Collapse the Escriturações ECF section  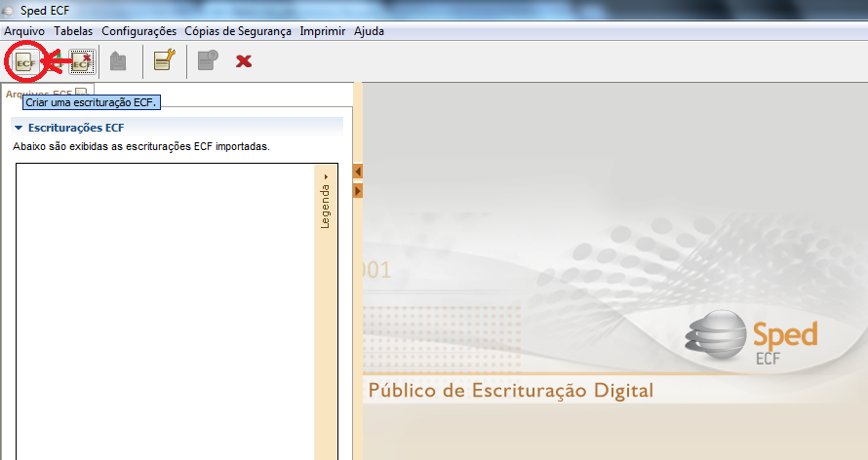coord(18,128)
